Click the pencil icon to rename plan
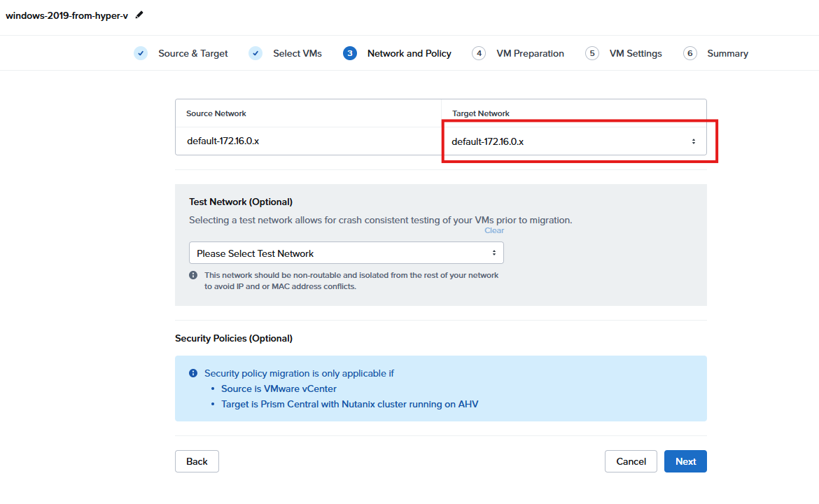819x504 pixels. pyautogui.click(x=139, y=15)
